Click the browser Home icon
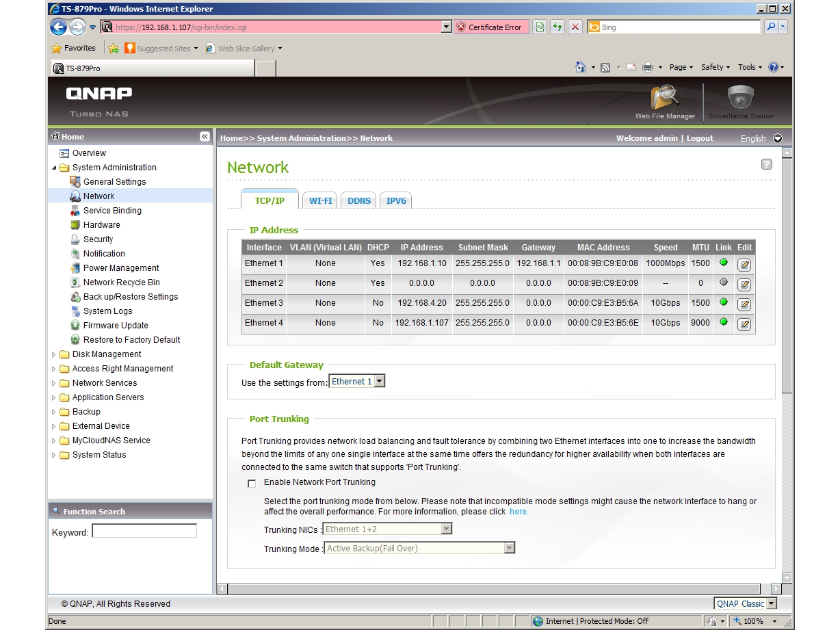Image resolution: width=840 pixels, height=630 pixels. click(581, 67)
